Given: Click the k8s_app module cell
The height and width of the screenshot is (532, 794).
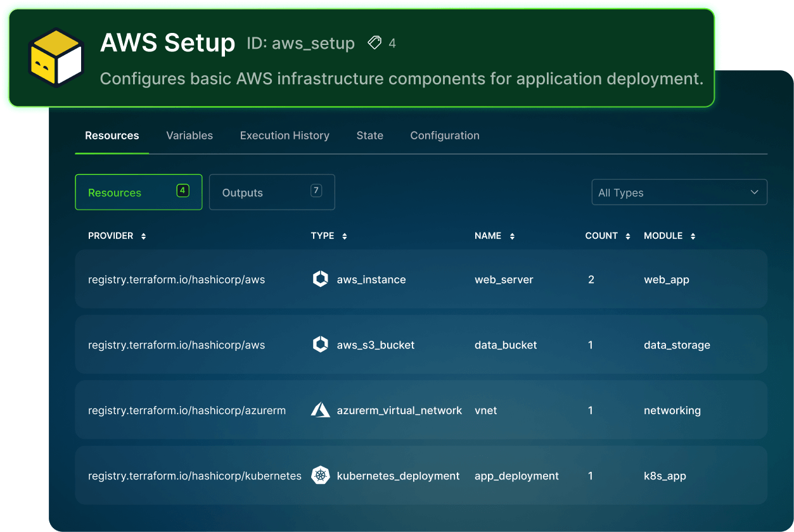Looking at the screenshot, I should pyautogui.click(x=665, y=476).
